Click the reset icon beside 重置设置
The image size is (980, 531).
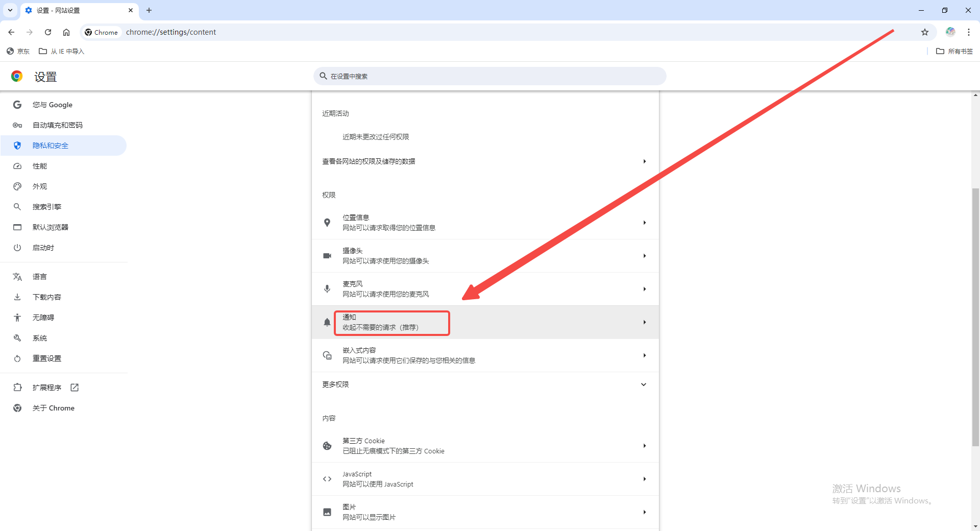[x=17, y=358]
